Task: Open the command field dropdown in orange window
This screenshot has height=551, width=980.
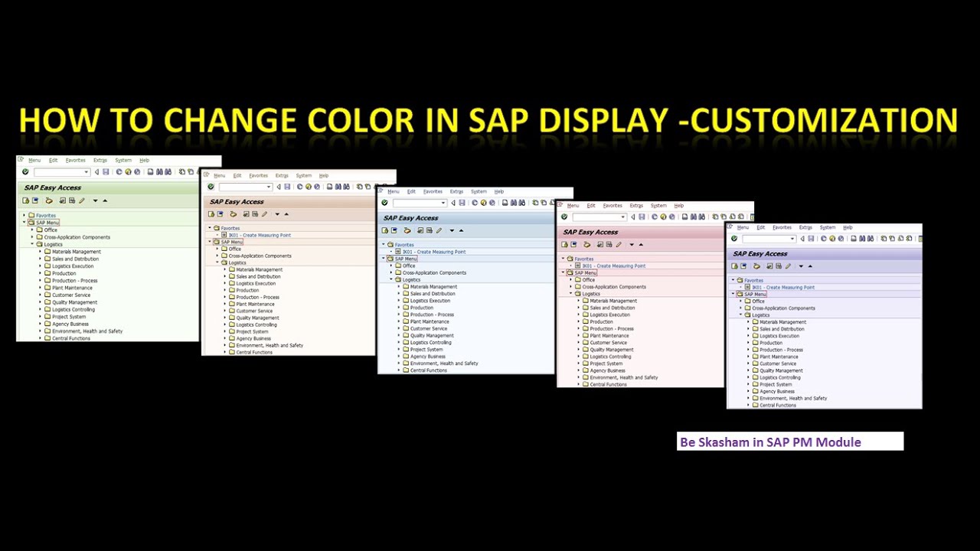Action: click(x=269, y=187)
